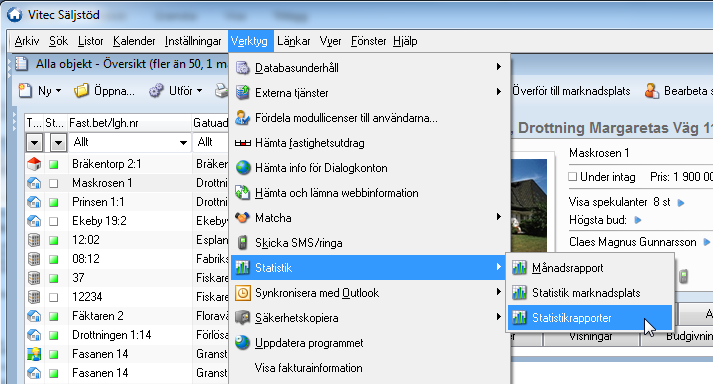This screenshot has height=384, width=713.
Task: Click the Hämta fastighetsutdrag icon
Action: tap(242, 143)
